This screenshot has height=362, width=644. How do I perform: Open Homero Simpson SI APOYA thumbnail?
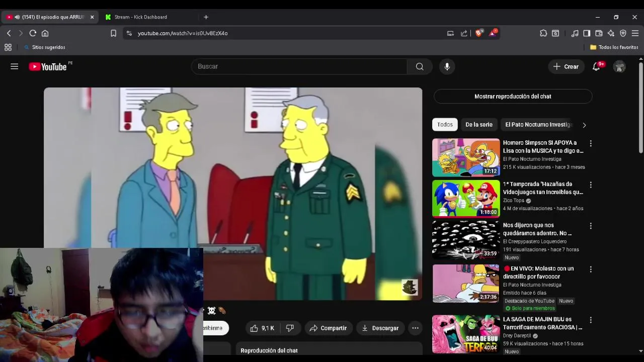click(466, 157)
